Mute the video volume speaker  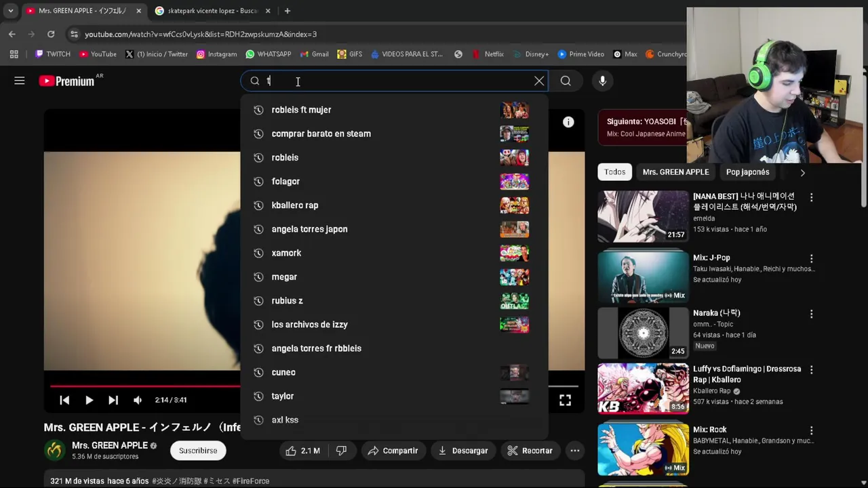pyautogui.click(x=138, y=400)
